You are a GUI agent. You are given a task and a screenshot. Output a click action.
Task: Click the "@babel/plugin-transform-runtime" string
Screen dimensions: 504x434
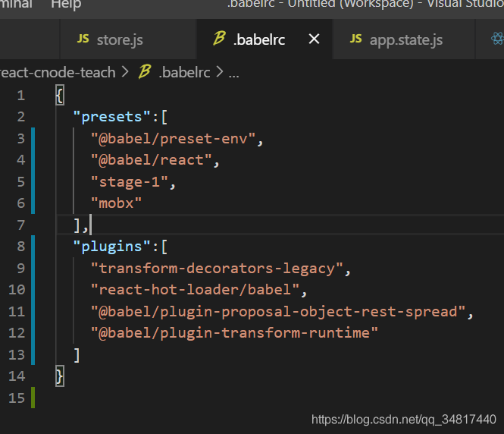(234, 332)
